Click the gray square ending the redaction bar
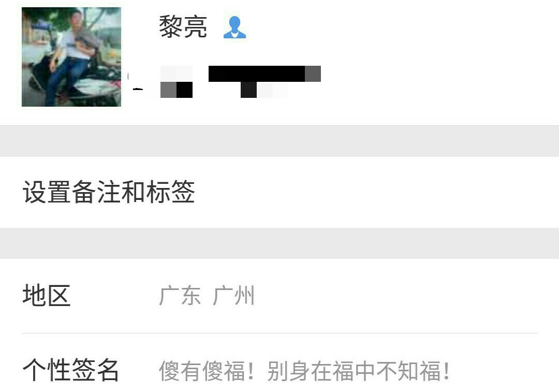Screen dimensions: 559x392 coord(313,74)
